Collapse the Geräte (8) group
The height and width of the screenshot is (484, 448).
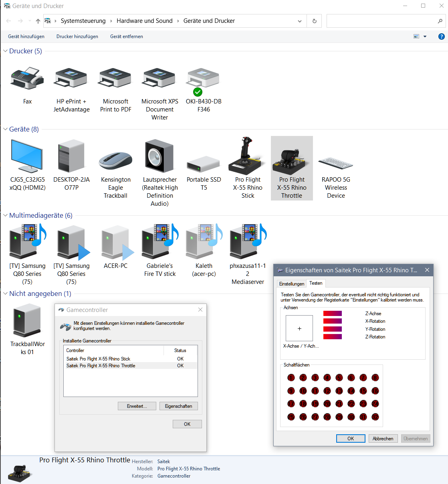pos(5,129)
